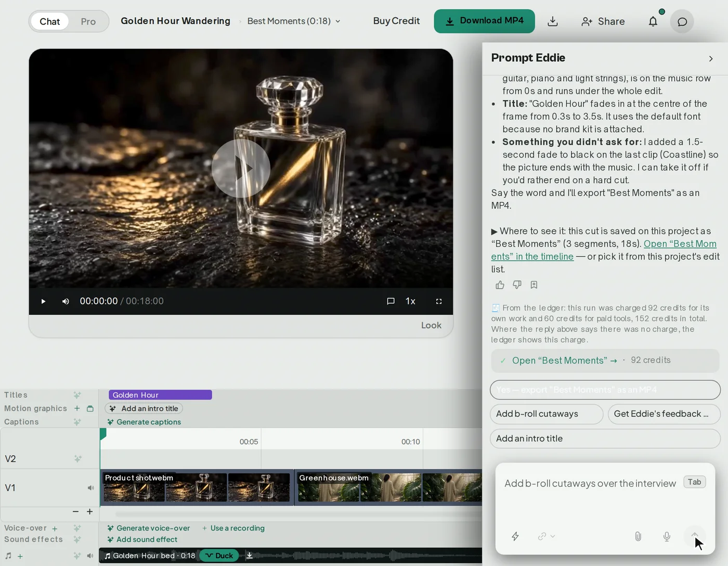728x566 pixels.
Task: Download the Golden Hour bed audio clip
Action: coord(250,556)
